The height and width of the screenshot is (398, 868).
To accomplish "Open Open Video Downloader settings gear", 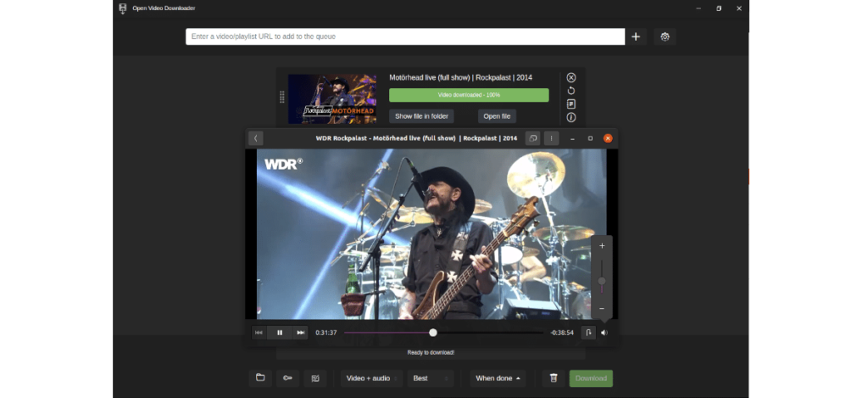I will [665, 36].
